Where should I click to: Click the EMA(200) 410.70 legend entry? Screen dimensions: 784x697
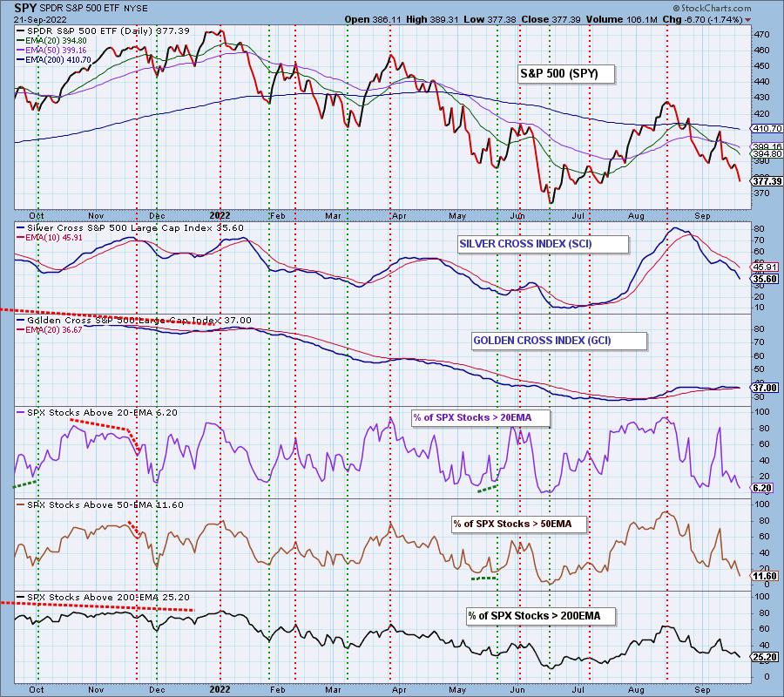(x=53, y=59)
